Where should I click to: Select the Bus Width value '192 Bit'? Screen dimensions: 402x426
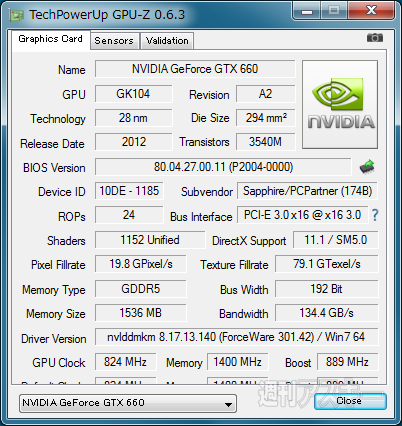[327, 289]
